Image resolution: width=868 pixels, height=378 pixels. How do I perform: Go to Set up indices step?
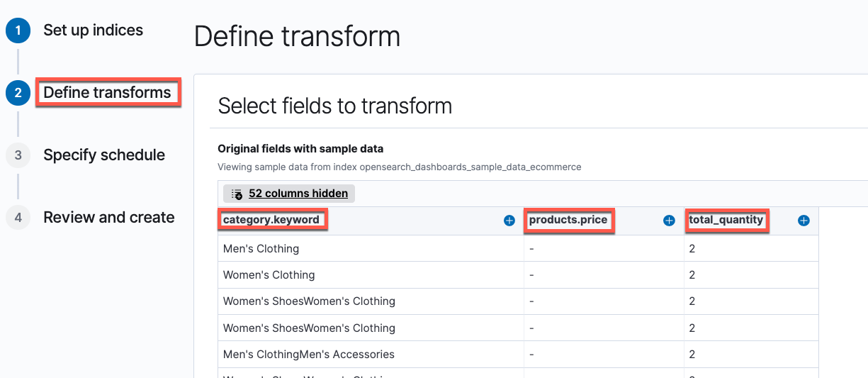(93, 30)
